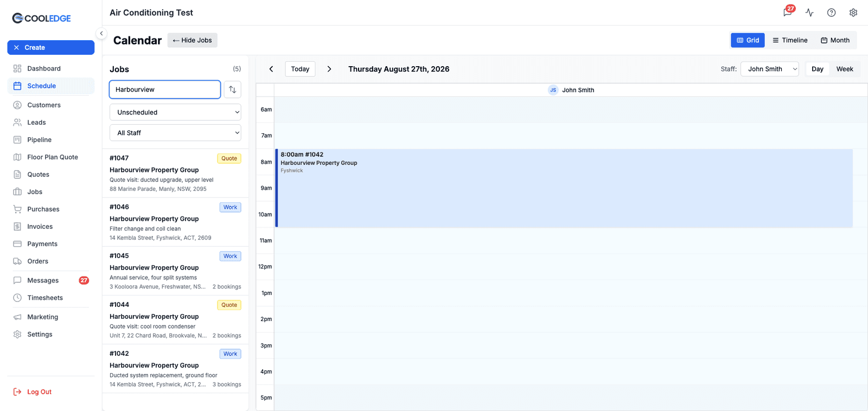This screenshot has width=868, height=411.
Task: Open Quotes in sidebar
Action: pyautogui.click(x=51, y=175)
